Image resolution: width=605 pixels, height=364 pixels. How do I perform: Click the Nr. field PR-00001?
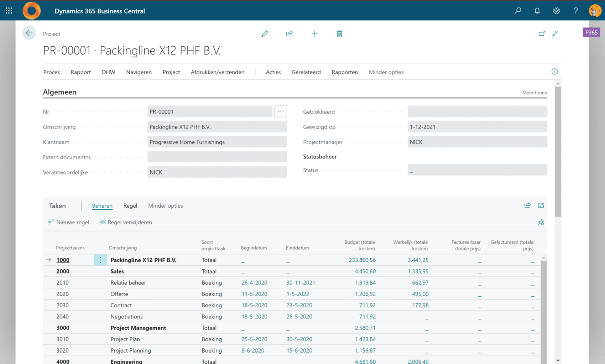[x=210, y=111]
